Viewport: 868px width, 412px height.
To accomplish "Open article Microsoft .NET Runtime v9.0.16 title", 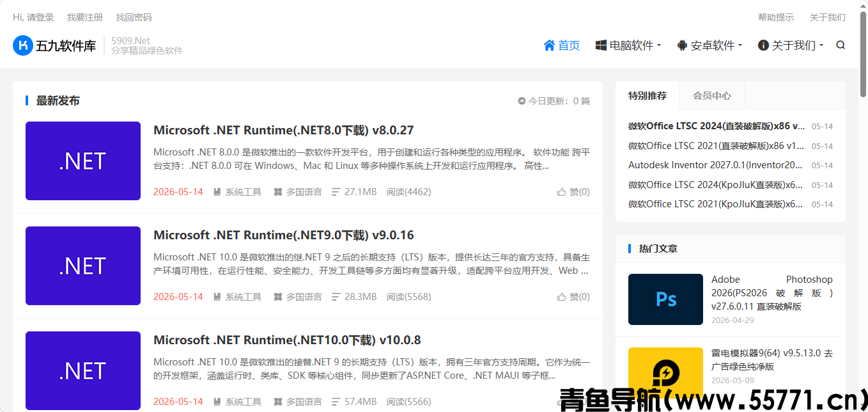I will click(x=284, y=235).
